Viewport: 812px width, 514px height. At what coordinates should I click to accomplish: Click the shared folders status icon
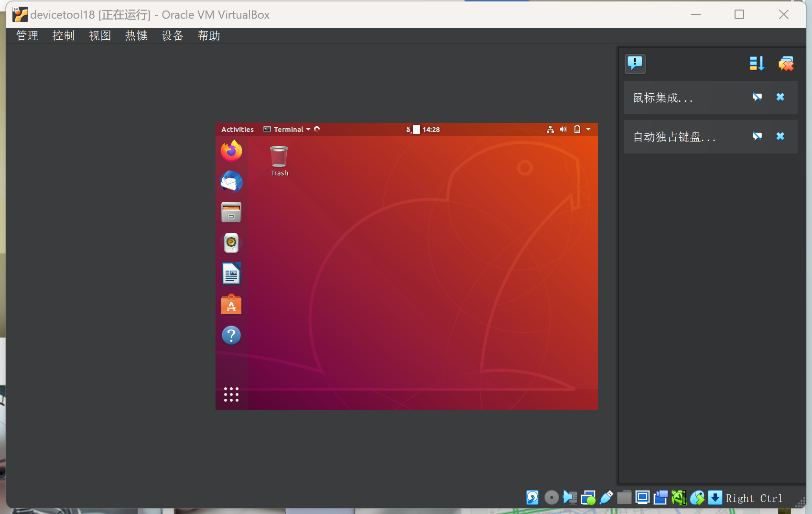[624, 498]
